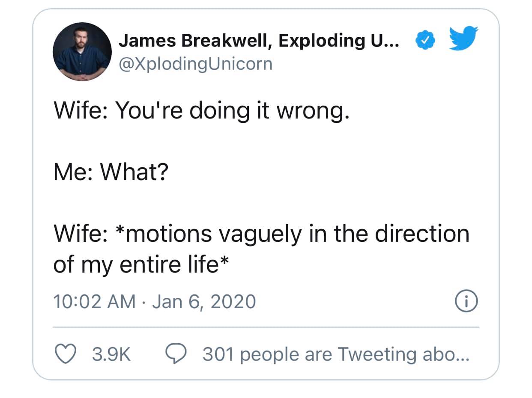532x398 pixels.
Task: Click the "of my entire life*" line
Action: coord(140,264)
